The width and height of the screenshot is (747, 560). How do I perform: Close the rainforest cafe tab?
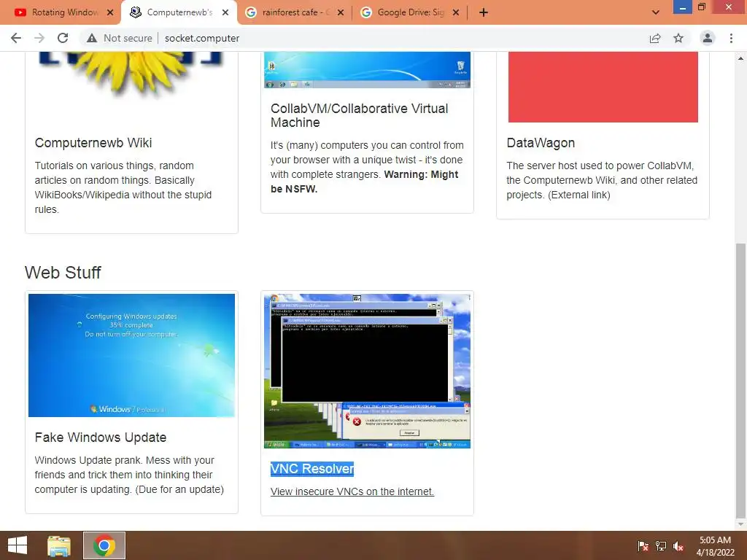pos(341,12)
